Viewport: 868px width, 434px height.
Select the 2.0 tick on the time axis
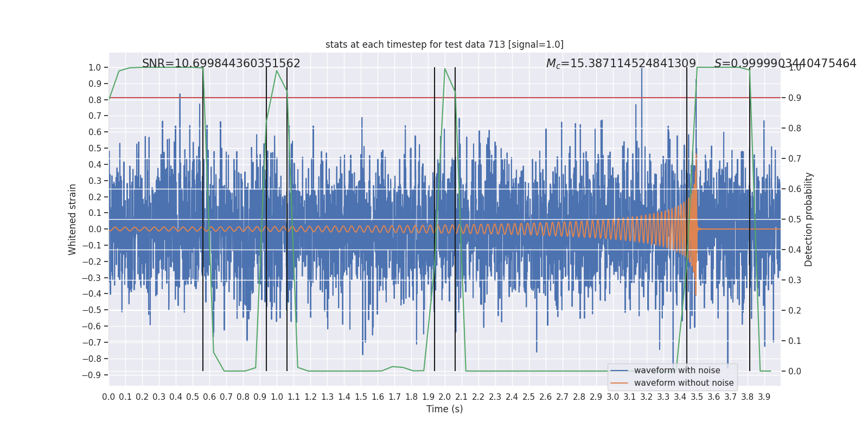[x=445, y=397]
